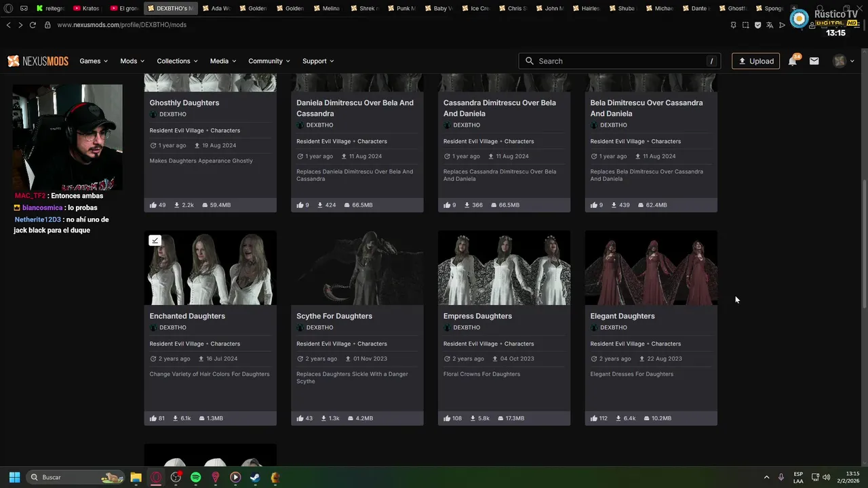Open Elegant Daughters mod title
This screenshot has height=488, width=868.
click(623, 316)
